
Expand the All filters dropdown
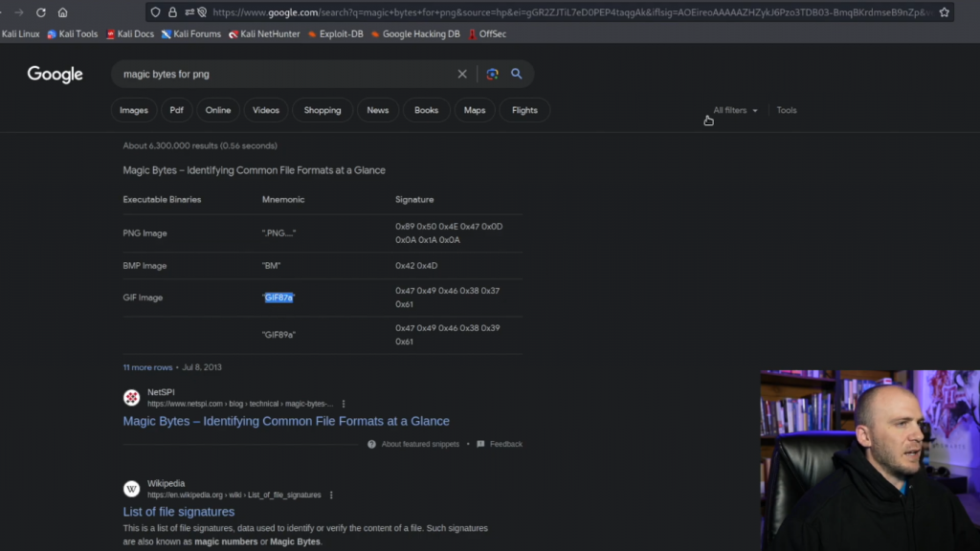(735, 110)
